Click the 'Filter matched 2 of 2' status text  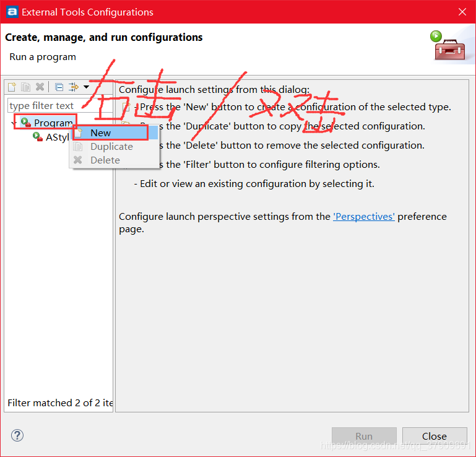click(60, 403)
